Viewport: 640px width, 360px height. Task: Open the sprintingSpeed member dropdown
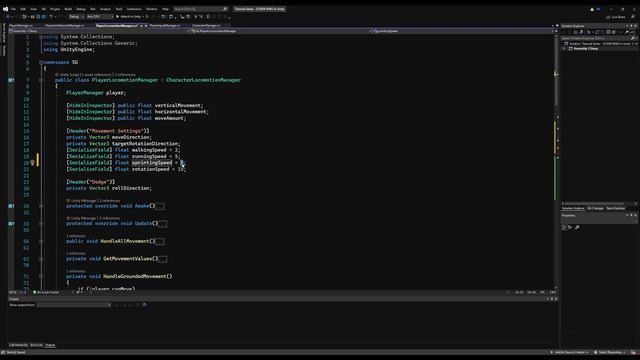click(x=462, y=31)
